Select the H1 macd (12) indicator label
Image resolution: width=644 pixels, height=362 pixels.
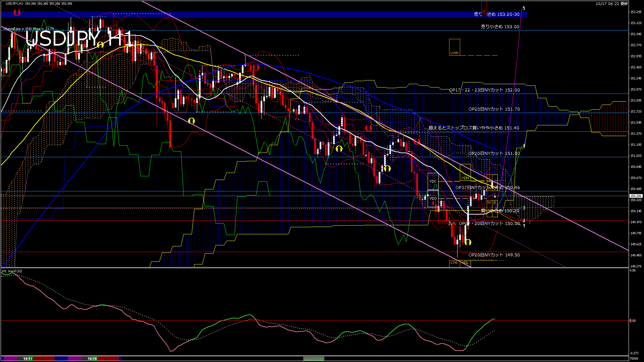[12, 271]
